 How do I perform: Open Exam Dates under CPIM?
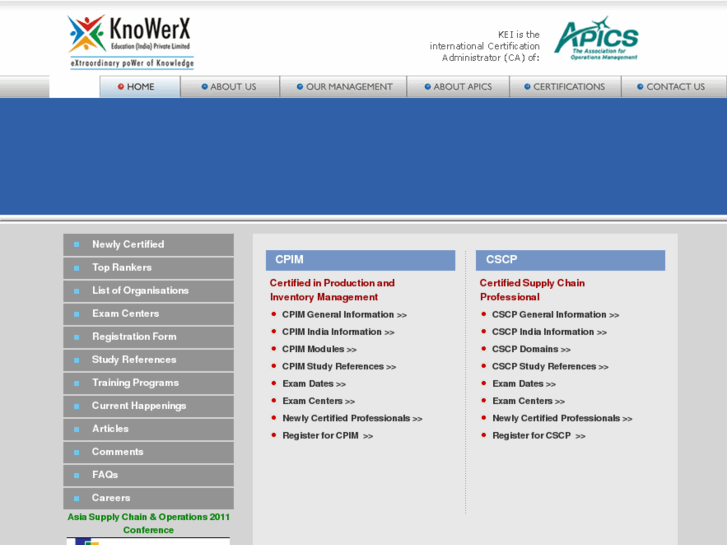pyautogui.click(x=314, y=384)
